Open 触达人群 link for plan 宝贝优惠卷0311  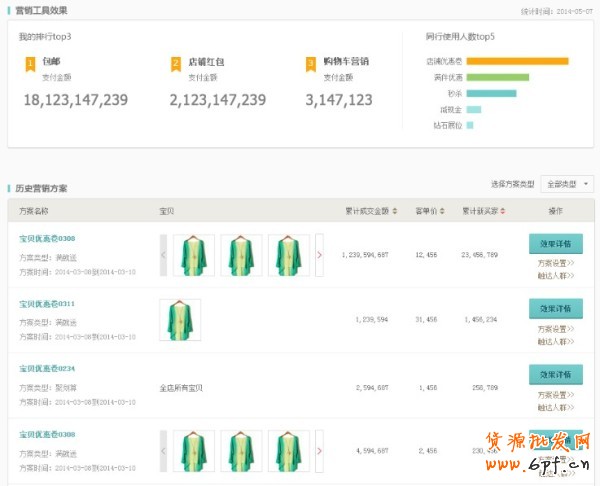tap(555, 342)
